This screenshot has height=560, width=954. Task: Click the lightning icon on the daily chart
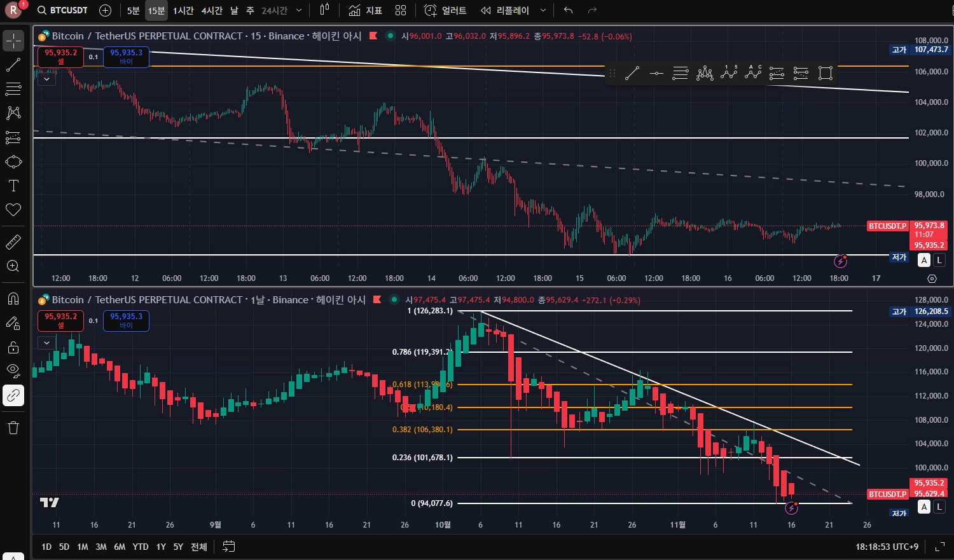point(792,507)
